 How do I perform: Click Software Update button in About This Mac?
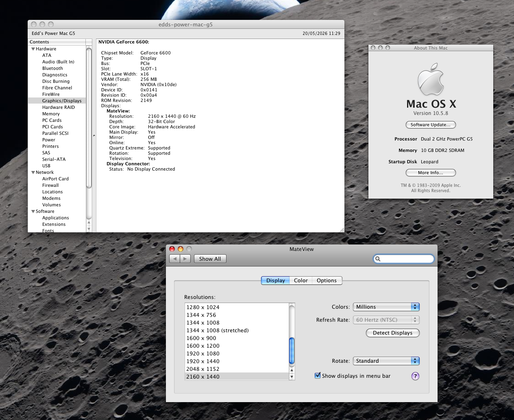431,125
